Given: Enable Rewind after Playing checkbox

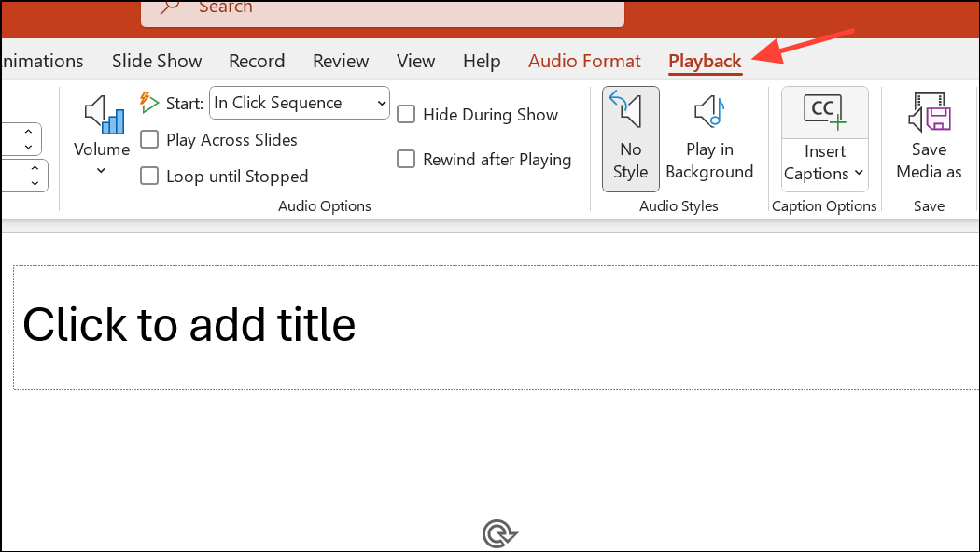Looking at the screenshot, I should pyautogui.click(x=406, y=160).
